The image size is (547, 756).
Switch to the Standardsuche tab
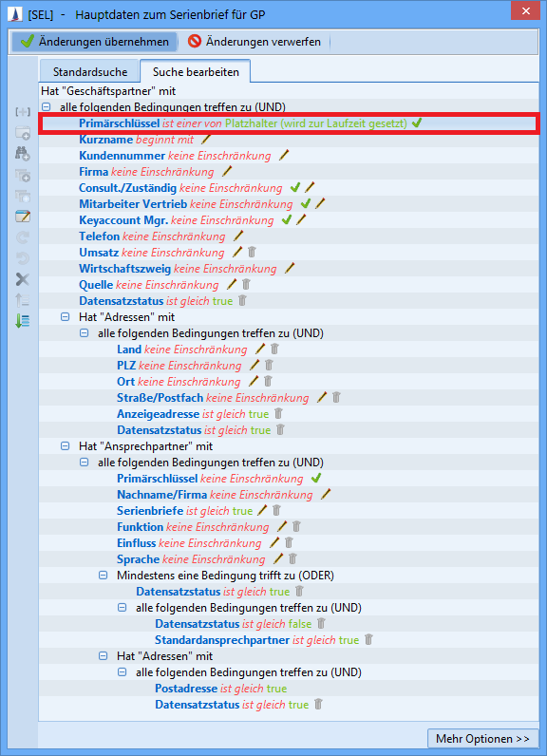point(90,72)
